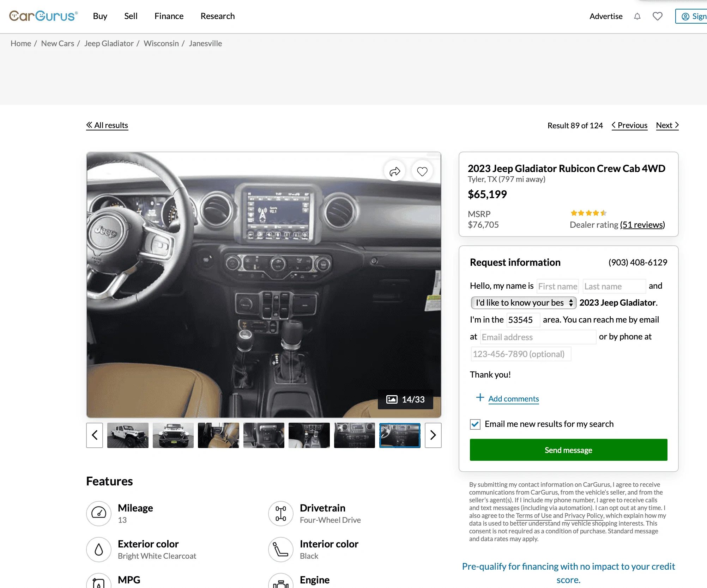Go to Janesville breadcrumb

tap(205, 43)
